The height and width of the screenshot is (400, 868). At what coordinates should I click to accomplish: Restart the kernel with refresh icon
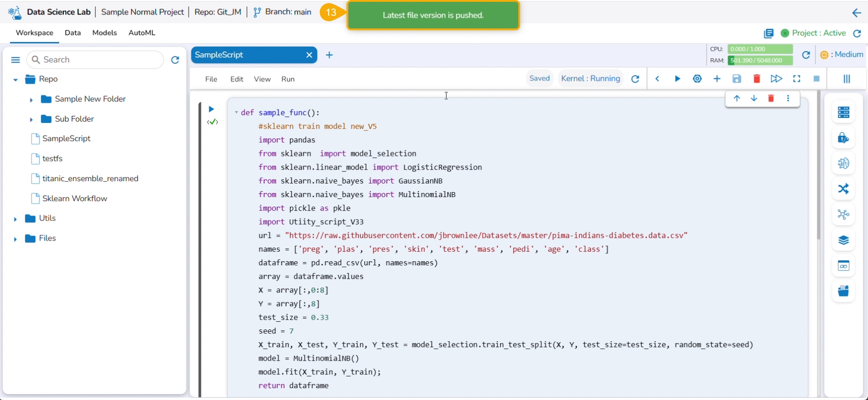[x=635, y=79]
